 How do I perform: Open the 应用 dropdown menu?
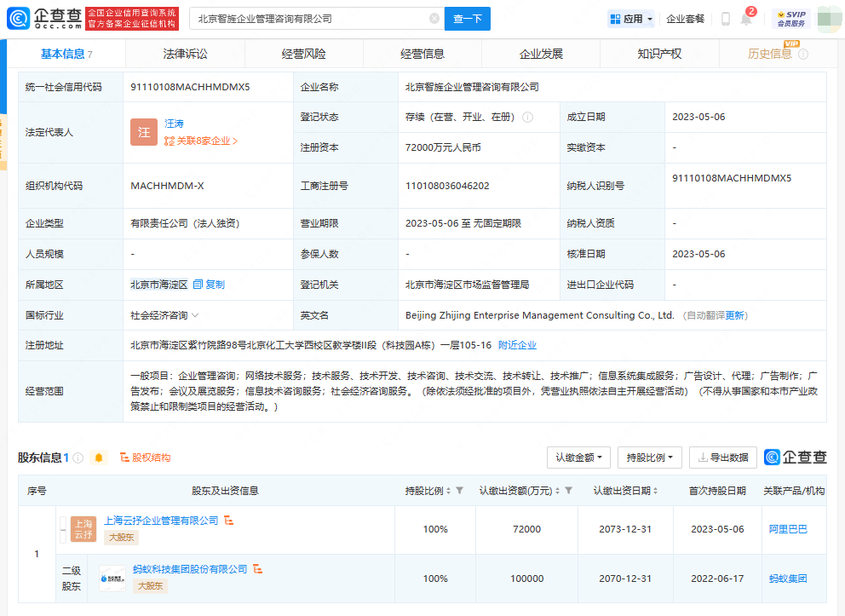pyautogui.click(x=631, y=18)
